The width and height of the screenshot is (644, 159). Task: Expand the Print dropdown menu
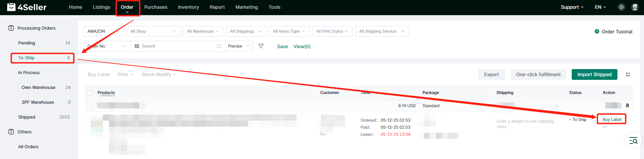pos(126,74)
